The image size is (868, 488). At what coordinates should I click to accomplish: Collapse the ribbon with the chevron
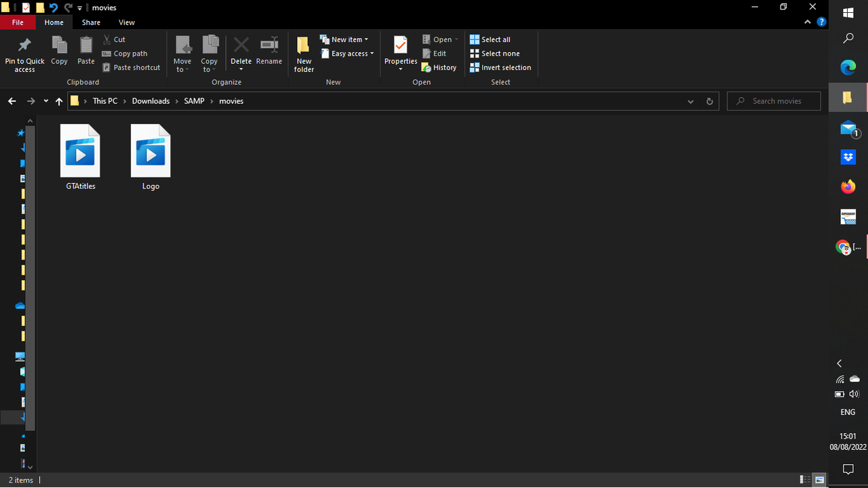click(x=808, y=22)
